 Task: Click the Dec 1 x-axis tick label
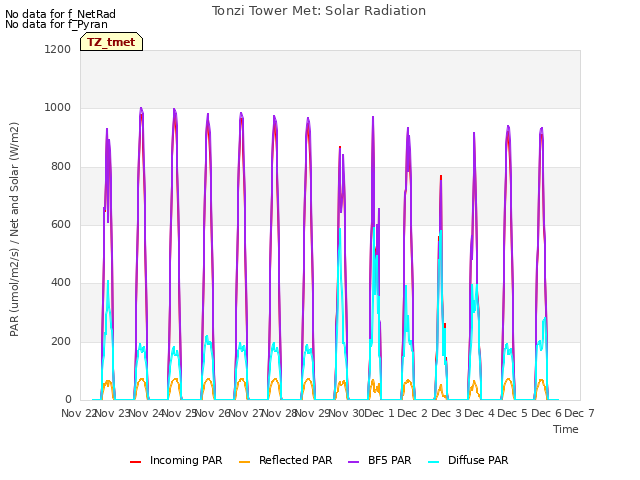click(x=379, y=413)
